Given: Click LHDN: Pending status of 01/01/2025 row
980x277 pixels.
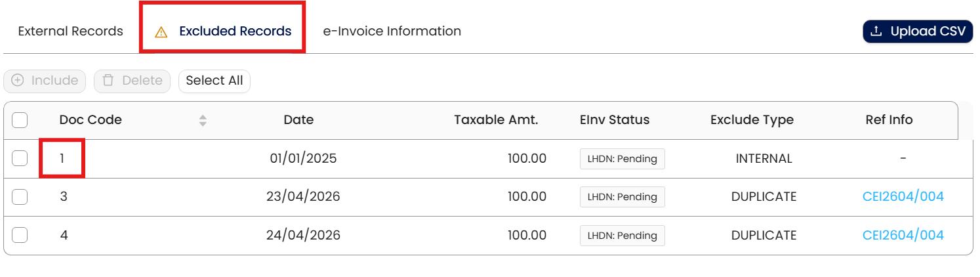Looking at the screenshot, I should pos(622,159).
